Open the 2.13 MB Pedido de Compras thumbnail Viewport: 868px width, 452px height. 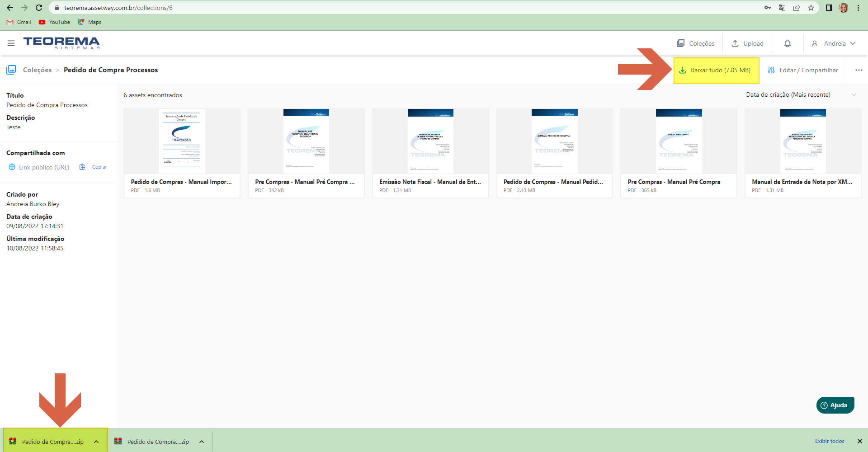(x=555, y=141)
